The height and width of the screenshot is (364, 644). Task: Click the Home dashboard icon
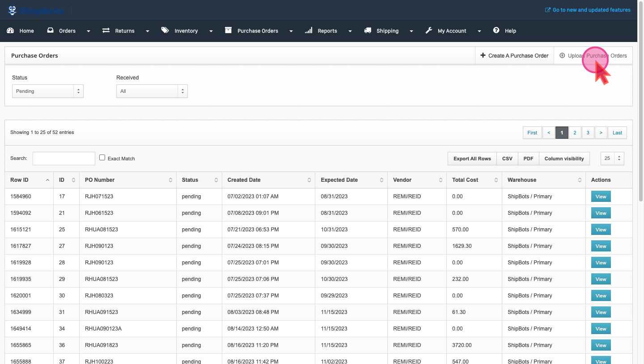(10, 30)
